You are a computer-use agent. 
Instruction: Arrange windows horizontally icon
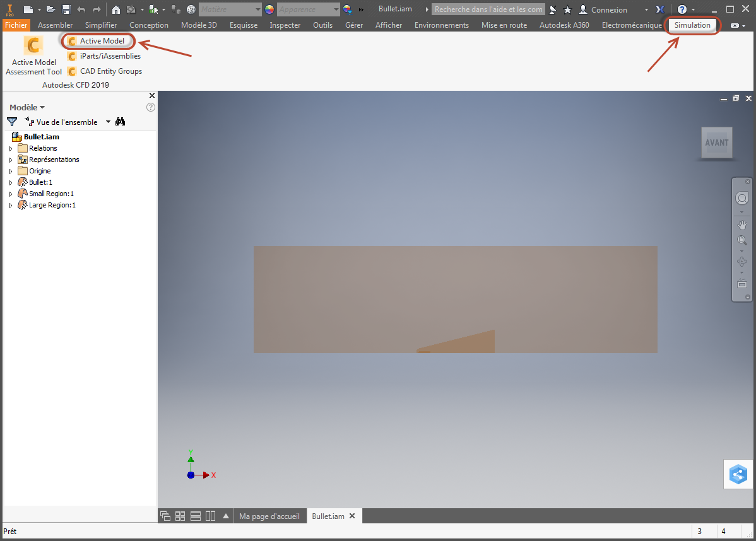pyautogui.click(x=195, y=516)
